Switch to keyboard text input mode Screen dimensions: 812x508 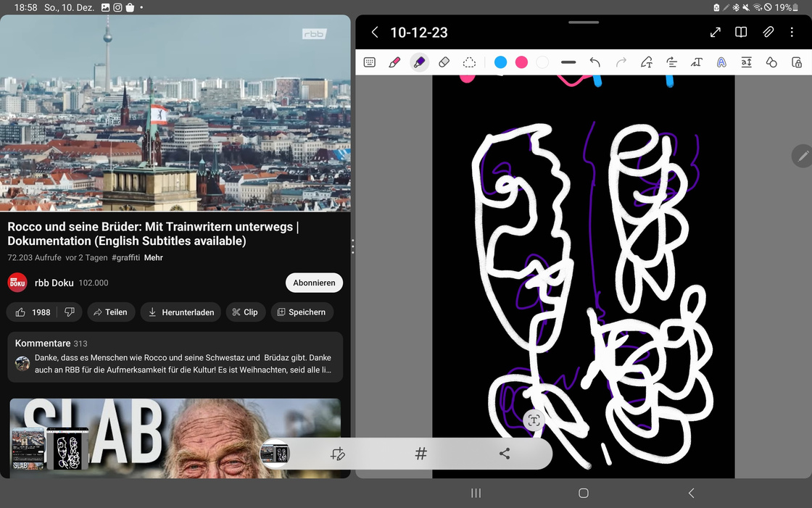[x=370, y=62]
